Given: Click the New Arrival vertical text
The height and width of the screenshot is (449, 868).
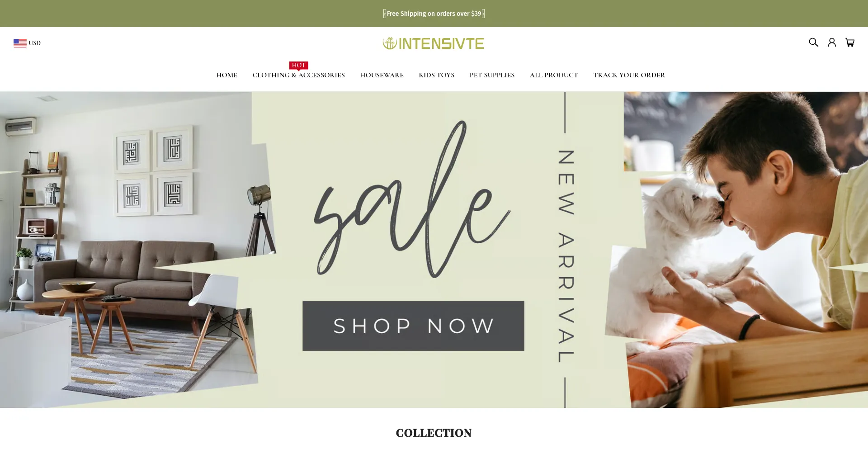Looking at the screenshot, I should (566, 256).
